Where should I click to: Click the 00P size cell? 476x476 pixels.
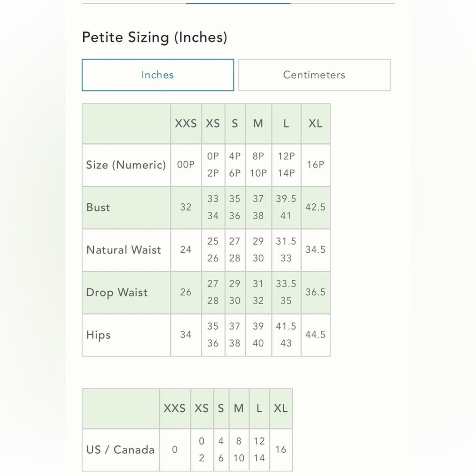pos(186,165)
